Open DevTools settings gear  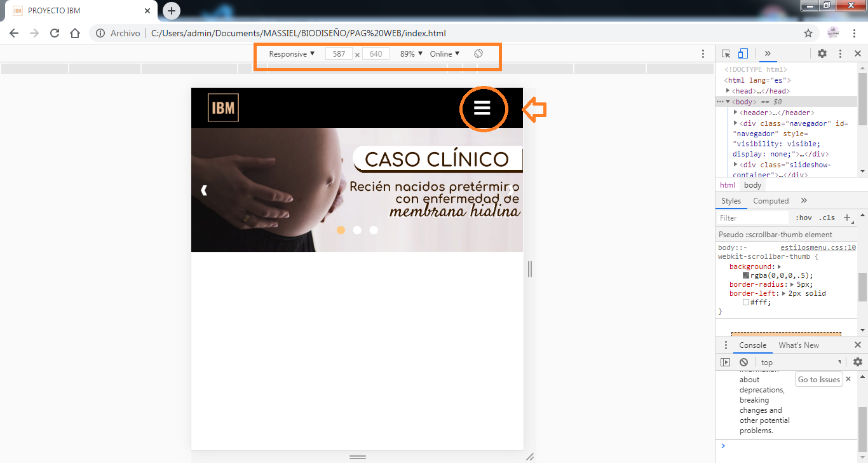(822, 54)
